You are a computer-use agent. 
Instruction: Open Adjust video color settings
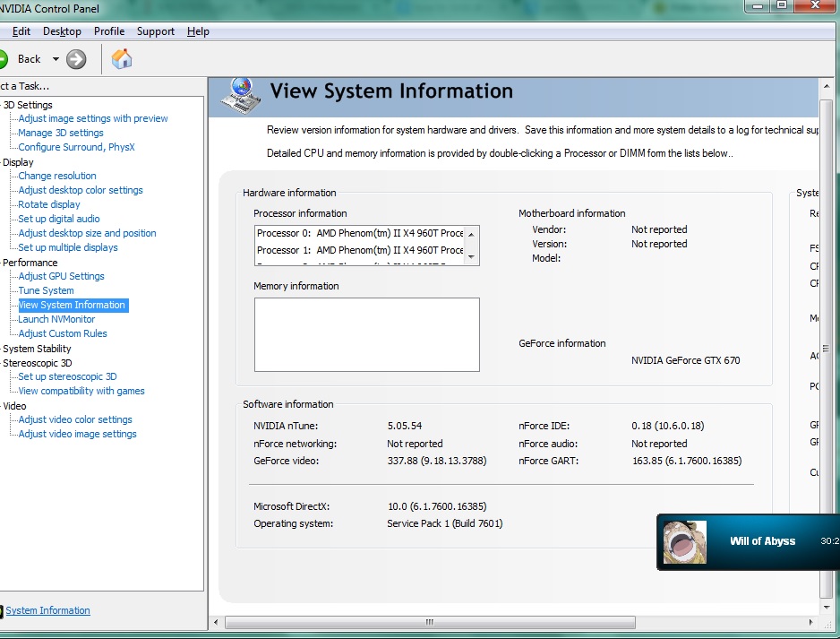[75, 419]
